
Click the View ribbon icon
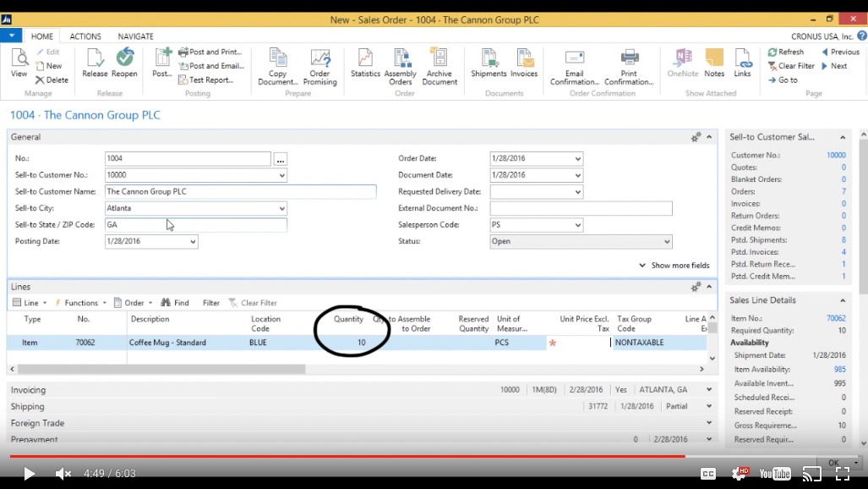click(19, 63)
